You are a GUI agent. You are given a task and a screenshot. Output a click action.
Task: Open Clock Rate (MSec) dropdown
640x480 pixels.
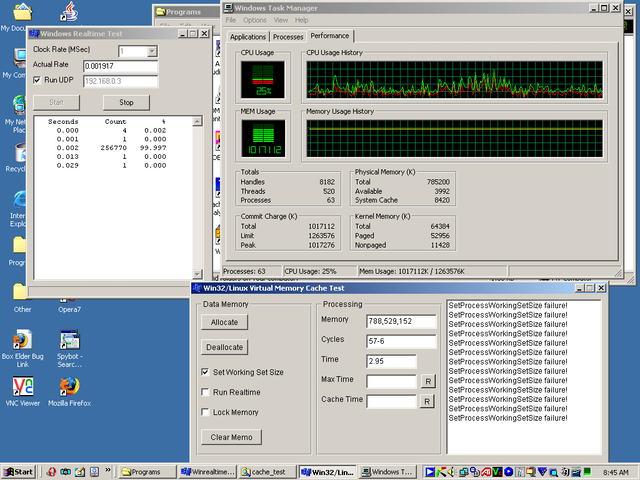point(152,51)
